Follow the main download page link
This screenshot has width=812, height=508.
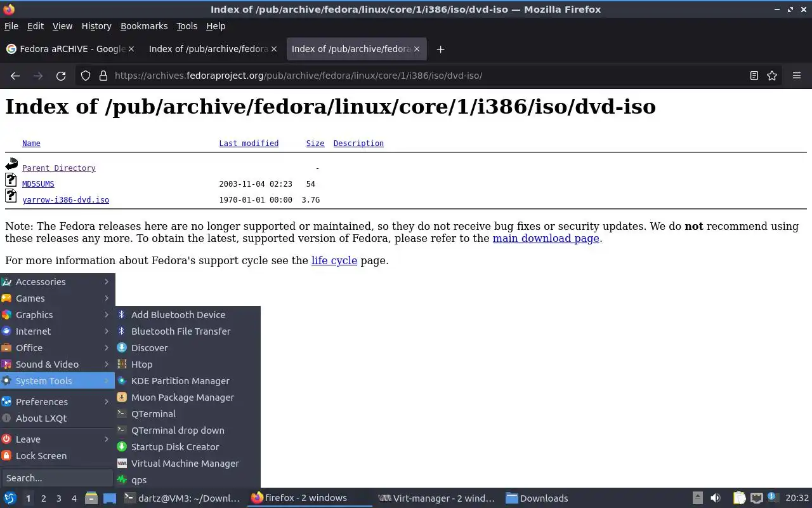click(546, 239)
